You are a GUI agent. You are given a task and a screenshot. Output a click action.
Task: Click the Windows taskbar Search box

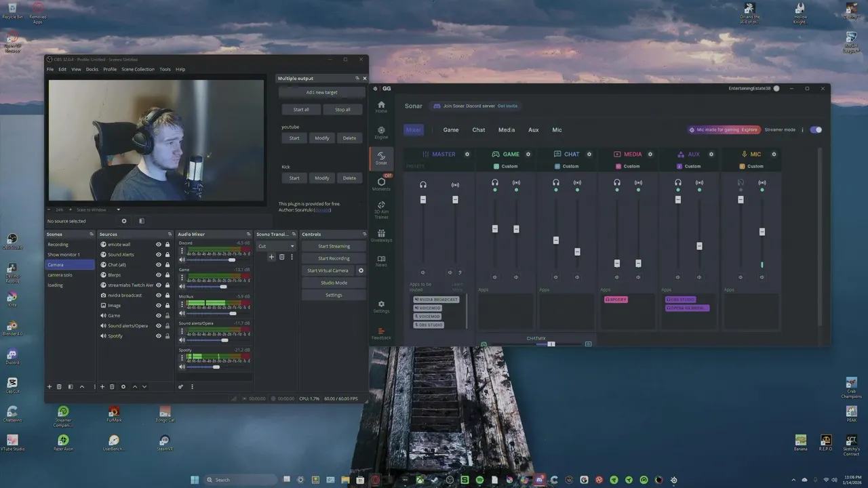point(241,480)
